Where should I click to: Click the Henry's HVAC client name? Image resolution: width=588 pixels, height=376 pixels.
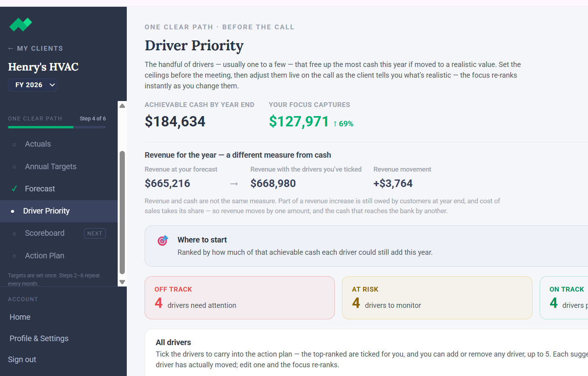coord(43,67)
